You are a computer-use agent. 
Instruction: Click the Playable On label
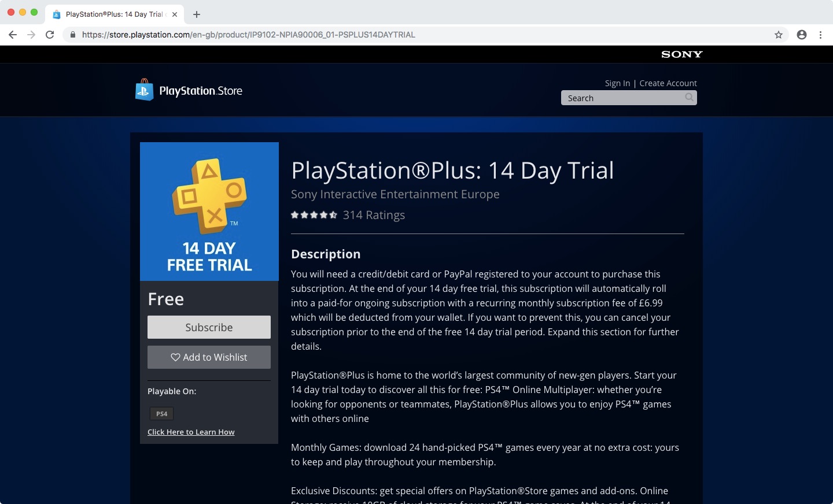point(172,391)
